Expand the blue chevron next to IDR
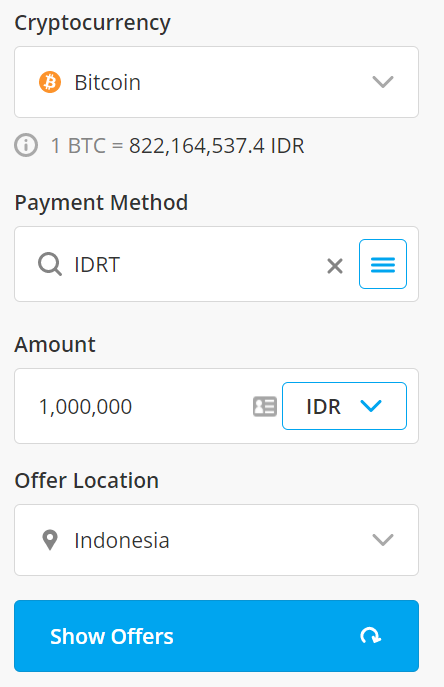Image resolution: width=444 pixels, height=687 pixels. [x=371, y=406]
